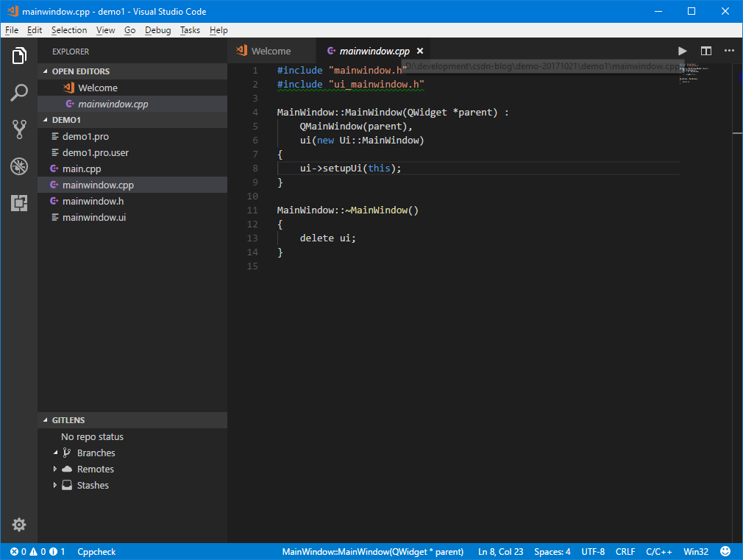Screen dimensions: 743x560
Task: Open the Extensions view
Action: (18, 203)
